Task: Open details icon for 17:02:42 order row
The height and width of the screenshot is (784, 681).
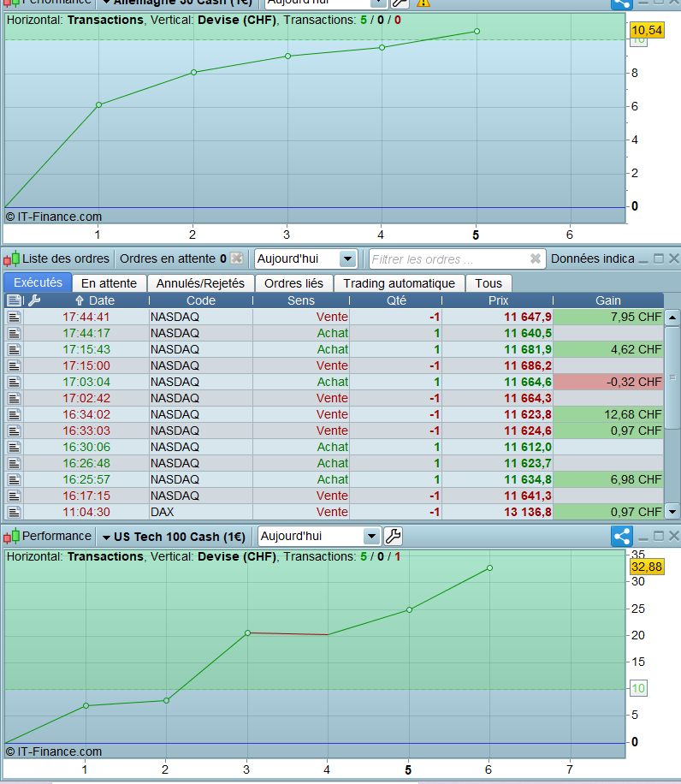Action: [14, 398]
